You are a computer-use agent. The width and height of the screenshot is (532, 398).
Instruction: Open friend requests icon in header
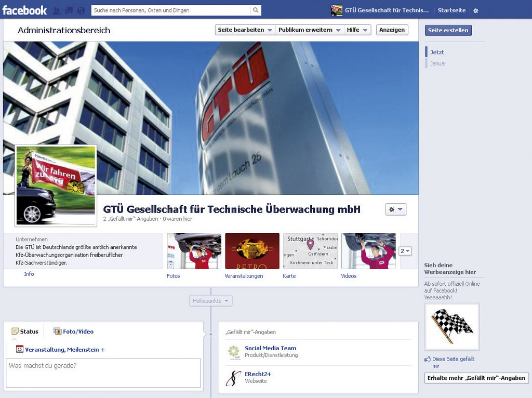57,10
